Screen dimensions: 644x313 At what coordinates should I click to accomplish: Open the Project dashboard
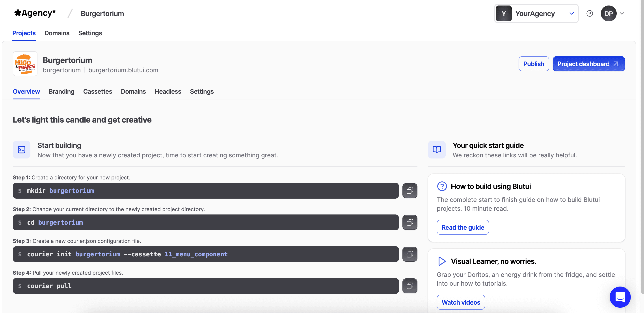point(588,64)
